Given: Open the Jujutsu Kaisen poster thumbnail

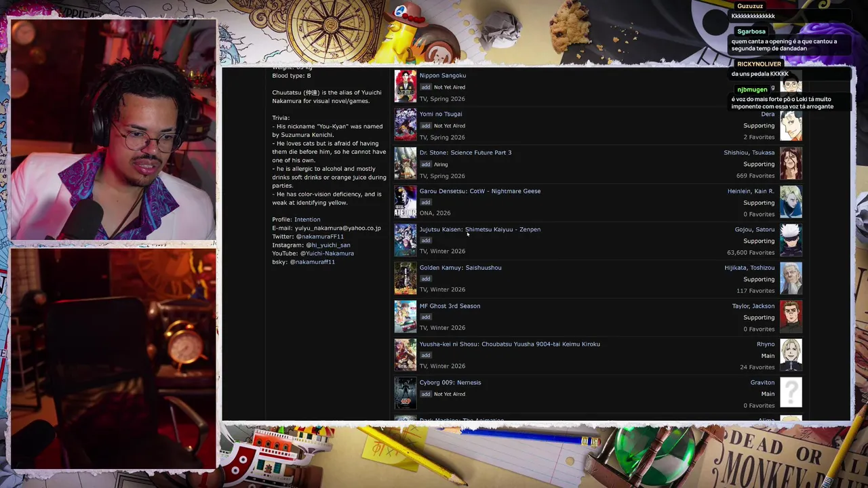Looking at the screenshot, I should tap(406, 240).
